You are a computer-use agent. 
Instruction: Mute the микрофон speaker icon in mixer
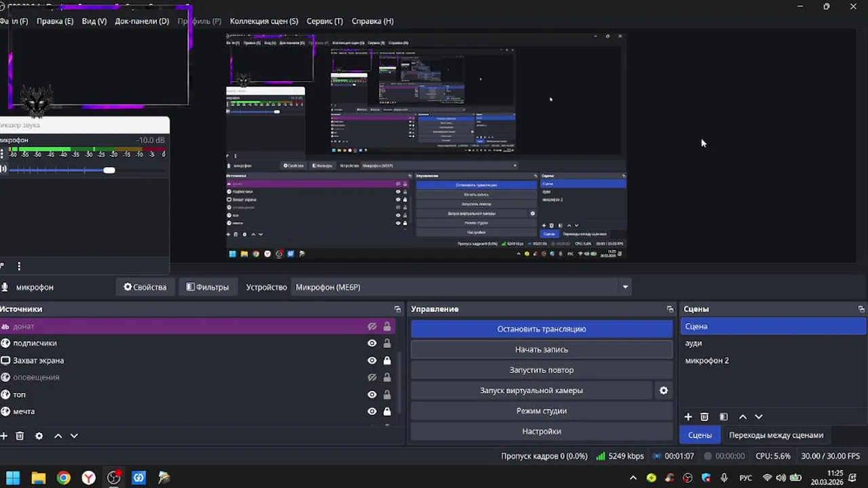[3, 169]
